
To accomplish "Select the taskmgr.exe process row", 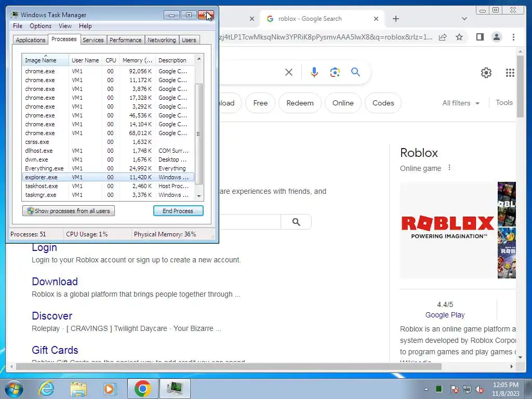I will (108, 195).
